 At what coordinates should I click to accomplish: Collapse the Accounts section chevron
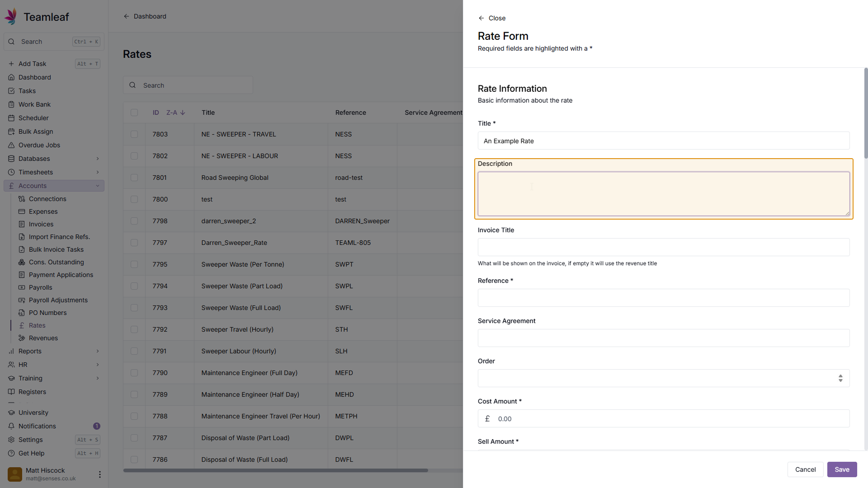pos(98,186)
